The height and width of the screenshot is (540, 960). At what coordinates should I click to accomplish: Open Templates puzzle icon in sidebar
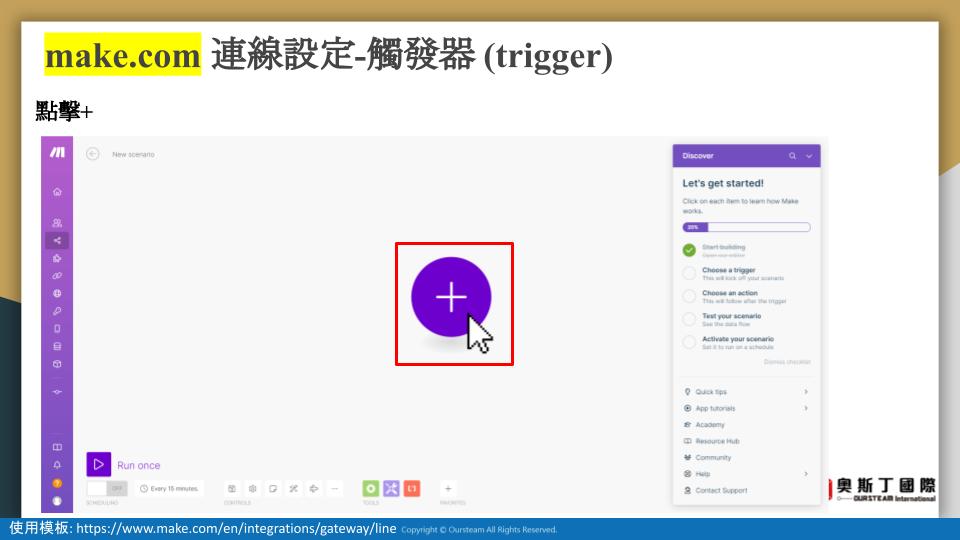pyautogui.click(x=57, y=258)
